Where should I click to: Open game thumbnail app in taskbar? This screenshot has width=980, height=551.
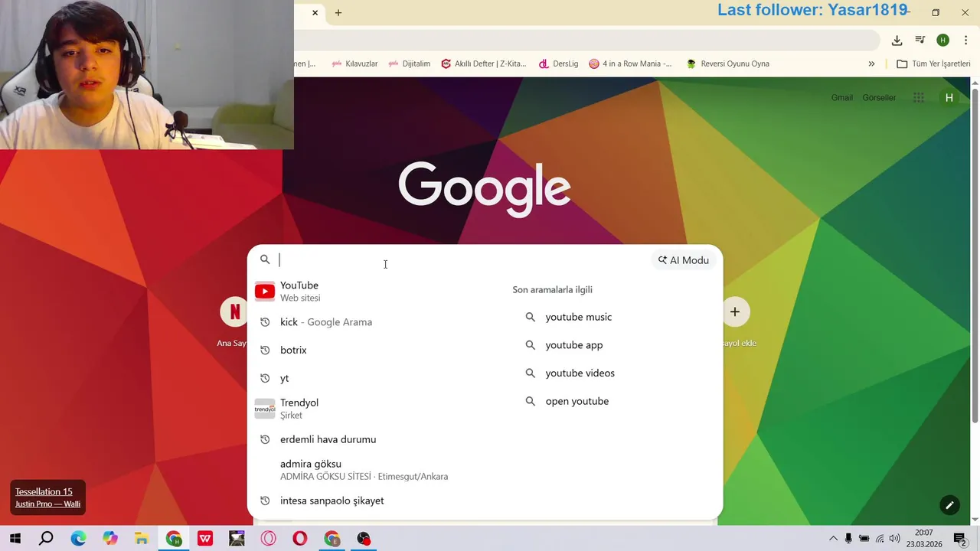[237, 539]
